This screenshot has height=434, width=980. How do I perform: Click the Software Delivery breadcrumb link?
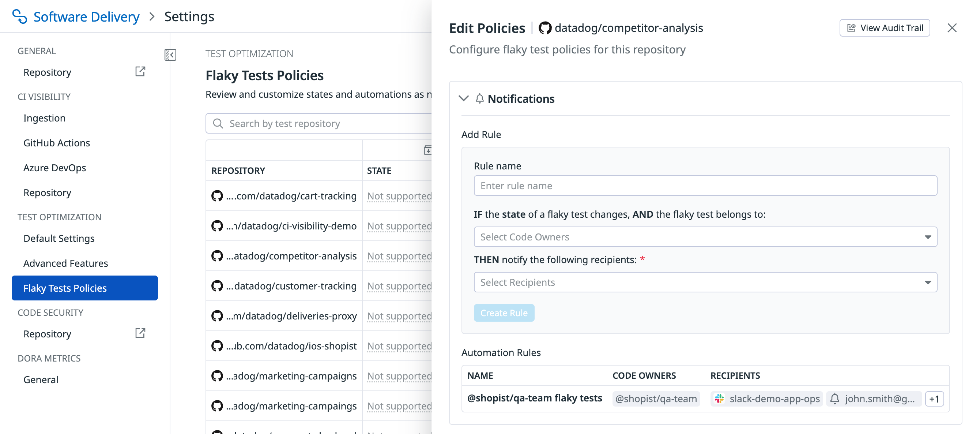pos(86,17)
